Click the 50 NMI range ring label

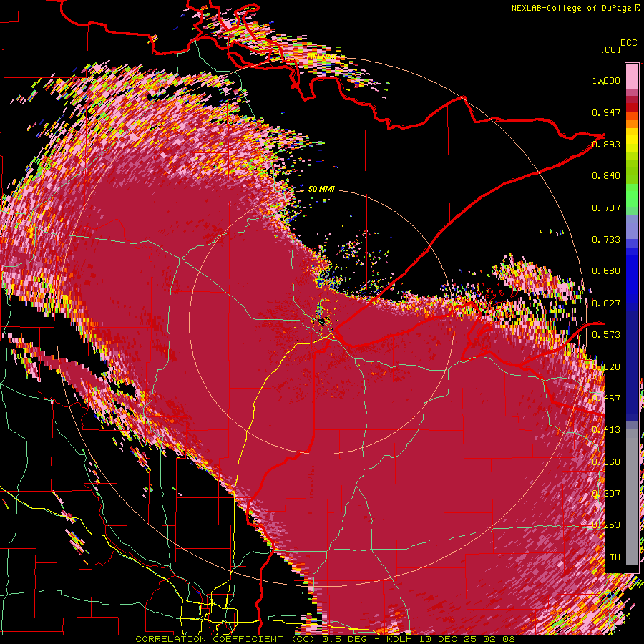coord(321,190)
